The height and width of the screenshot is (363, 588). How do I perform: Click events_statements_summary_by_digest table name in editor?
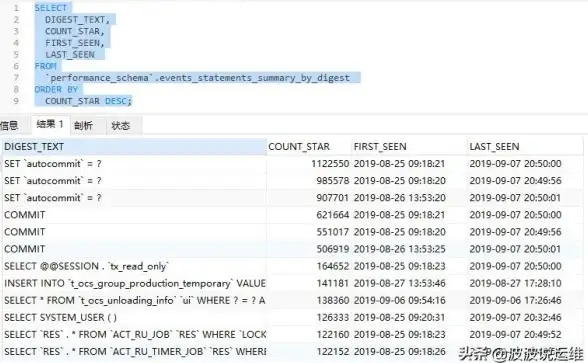(x=255, y=78)
